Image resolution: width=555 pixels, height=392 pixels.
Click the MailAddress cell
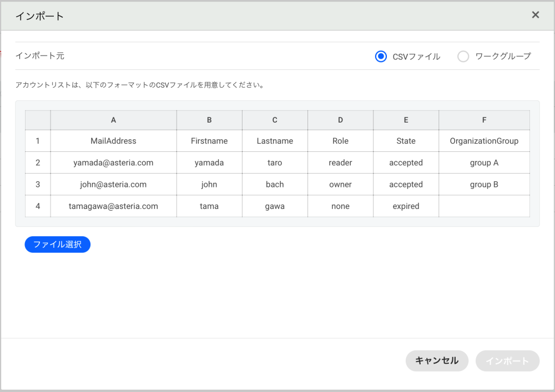[x=113, y=141]
